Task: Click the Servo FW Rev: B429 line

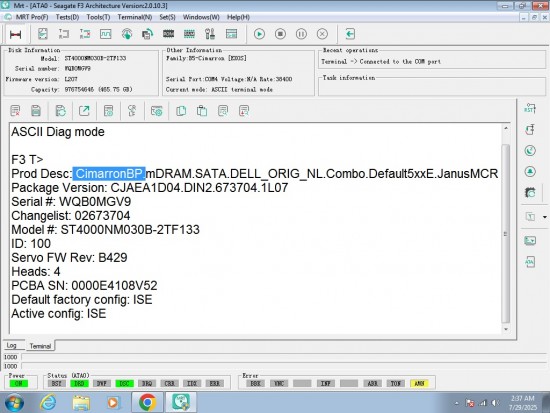Action: [x=69, y=258]
